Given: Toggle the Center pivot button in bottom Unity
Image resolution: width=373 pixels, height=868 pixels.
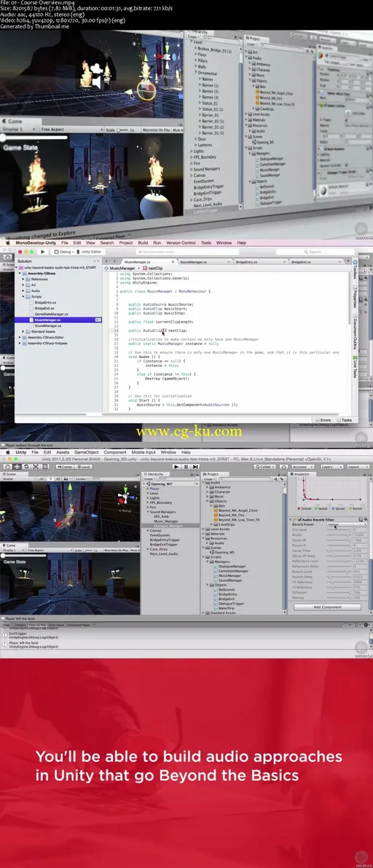Looking at the screenshot, I should [66, 467].
